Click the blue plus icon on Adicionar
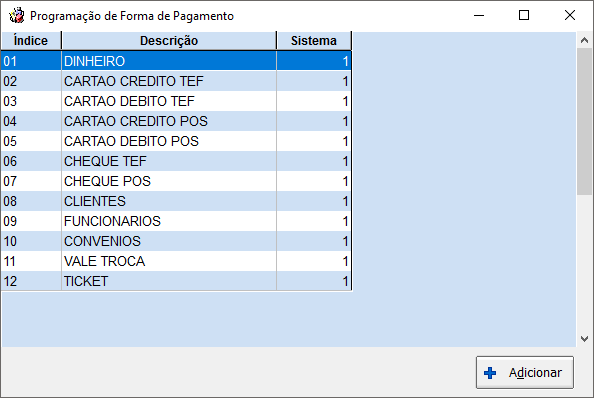 tap(490, 373)
